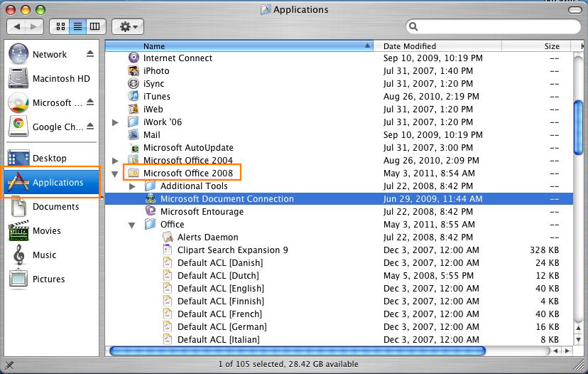Click the toolbar toggle pill button
Screen dimensions: 588x374
575,10
